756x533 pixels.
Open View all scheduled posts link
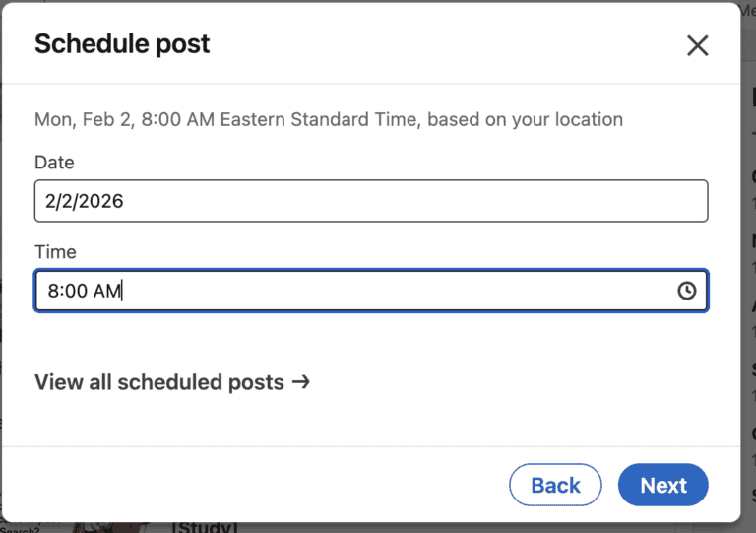click(159, 382)
